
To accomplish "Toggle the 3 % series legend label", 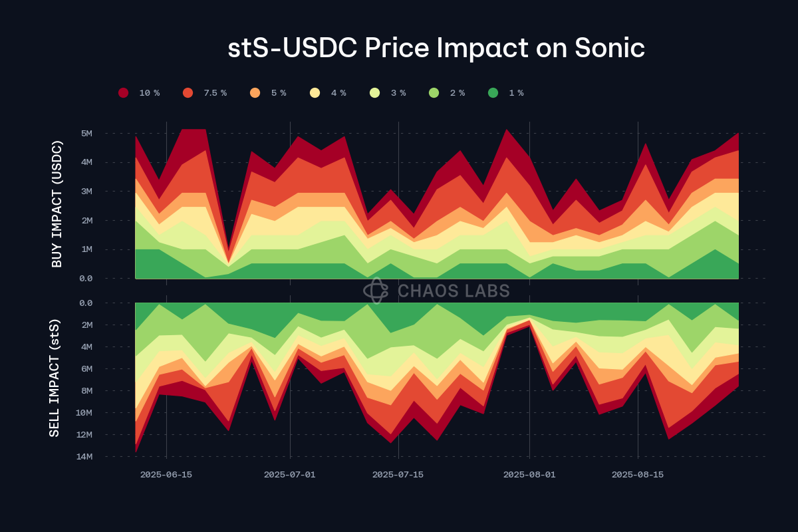I will pos(398,93).
